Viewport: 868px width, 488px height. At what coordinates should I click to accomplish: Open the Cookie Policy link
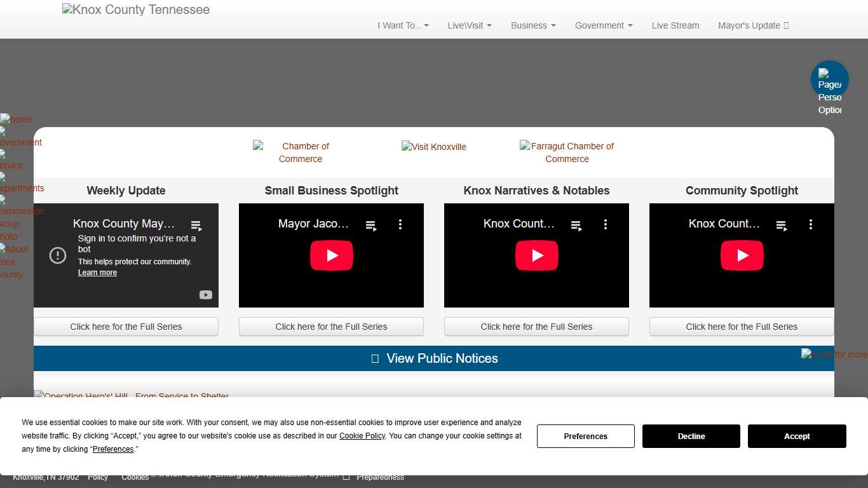click(362, 436)
